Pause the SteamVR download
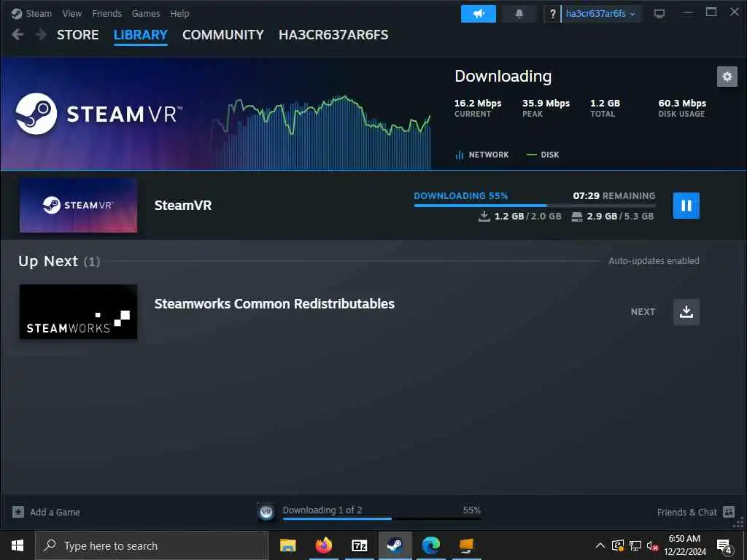This screenshot has width=747, height=560. (x=686, y=205)
